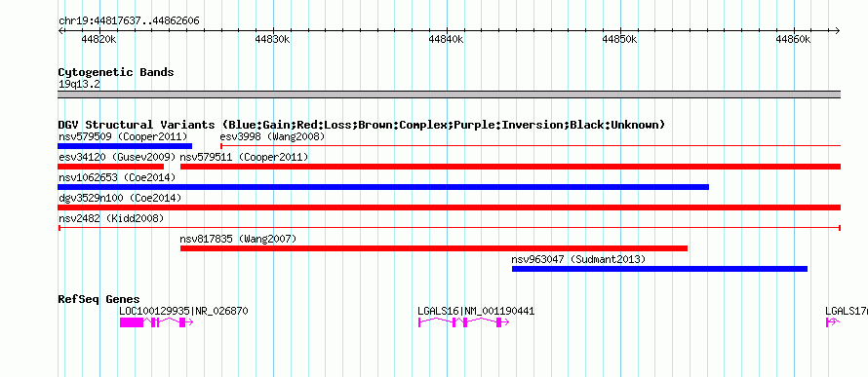
Task: Click the right arrow of the ruler
Action: [x=838, y=30]
